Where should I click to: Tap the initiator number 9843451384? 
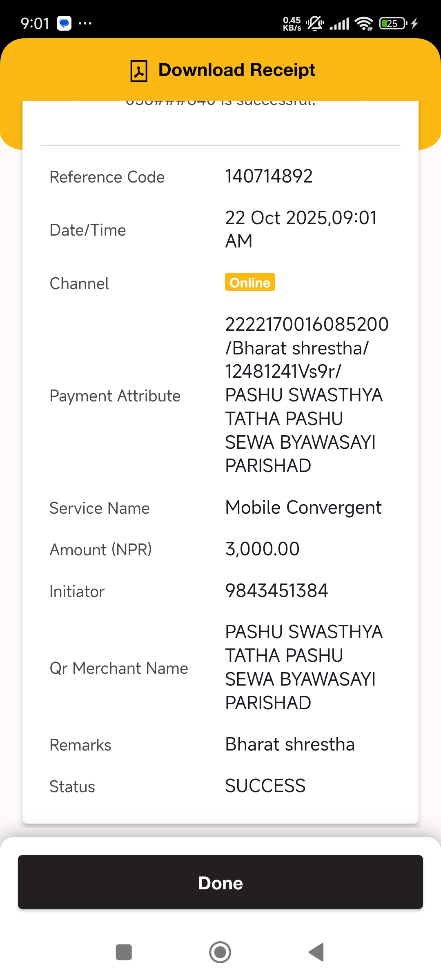tap(276, 590)
